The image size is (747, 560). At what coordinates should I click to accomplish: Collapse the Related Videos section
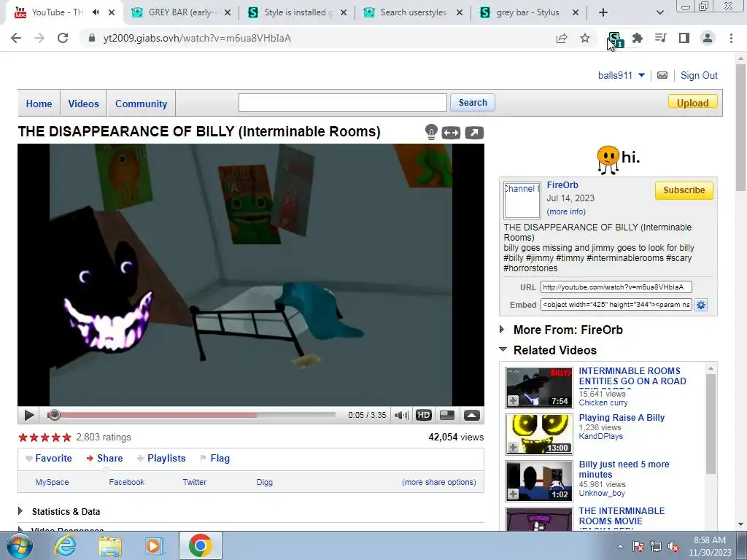click(503, 349)
